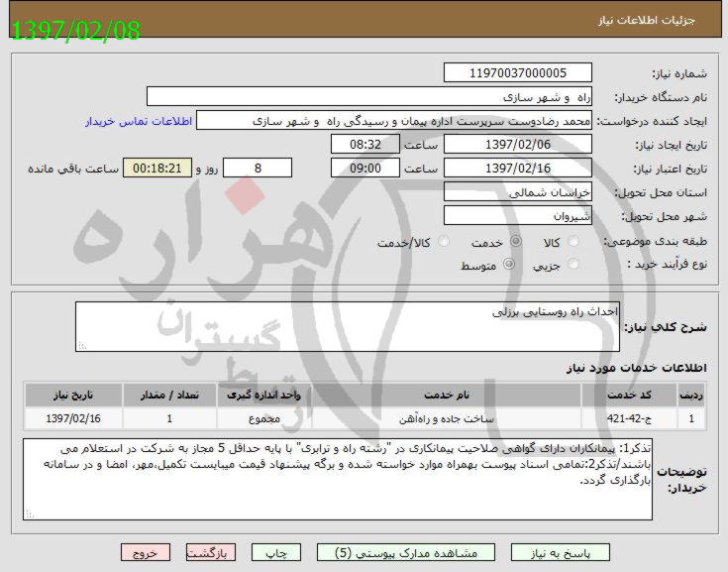Click the خروج exit button
728x572 pixels.
click(x=146, y=552)
